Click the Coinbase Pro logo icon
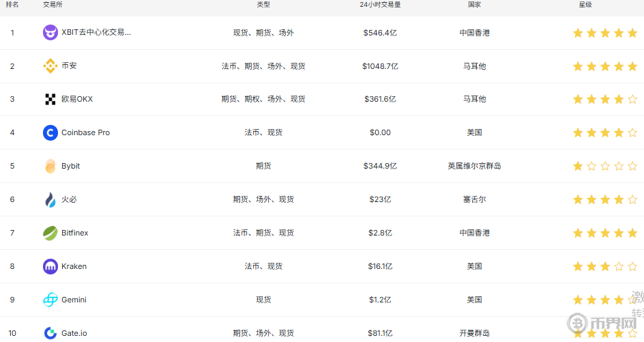The width and height of the screenshot is (644, 342). (50, 132)
